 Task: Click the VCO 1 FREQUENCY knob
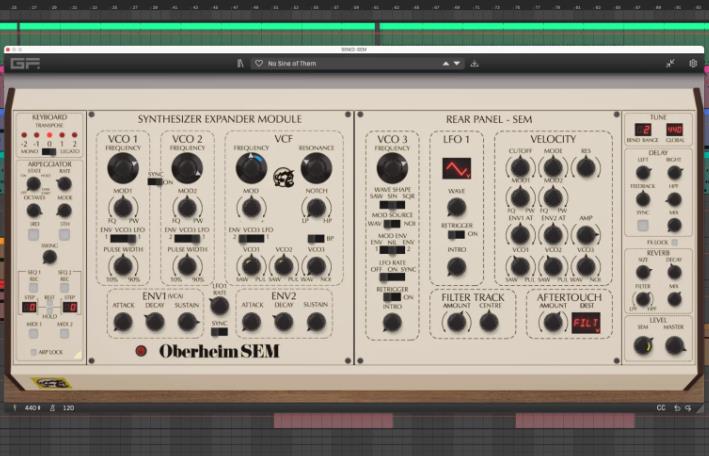[123, 168]
